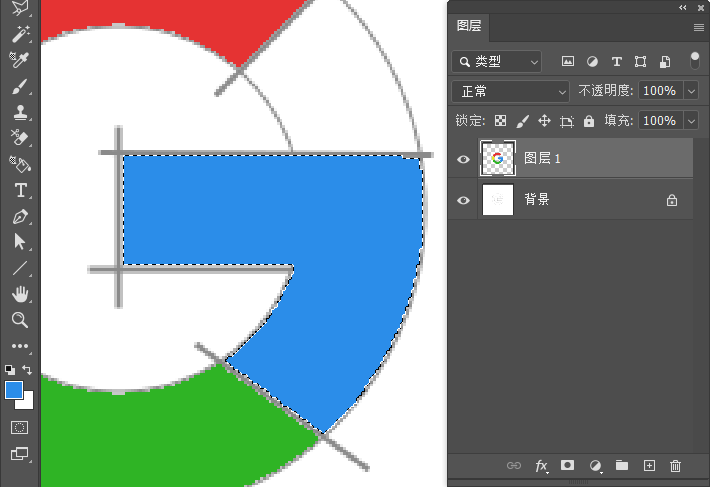
Task: Create new fill or adjustment layer
Action: [x=595, y=466]
